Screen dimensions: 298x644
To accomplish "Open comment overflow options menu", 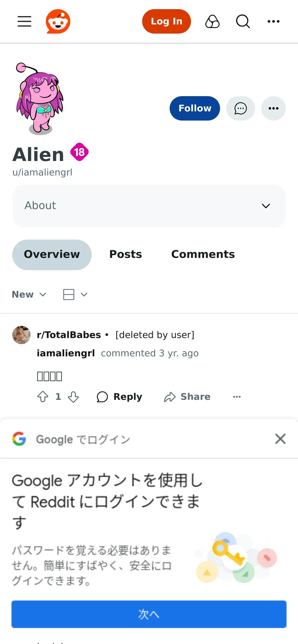I will (237, 397).
